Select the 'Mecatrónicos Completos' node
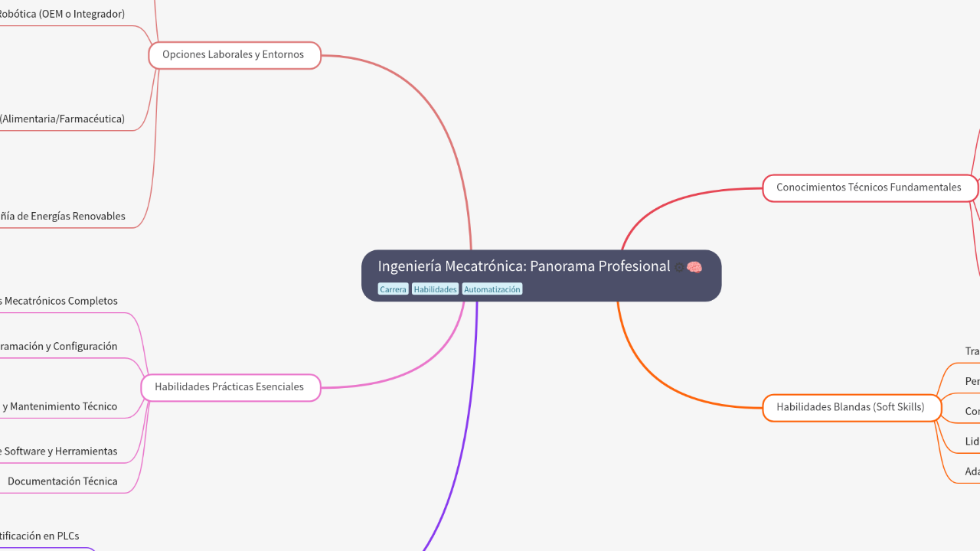 [x=59, y=301]
